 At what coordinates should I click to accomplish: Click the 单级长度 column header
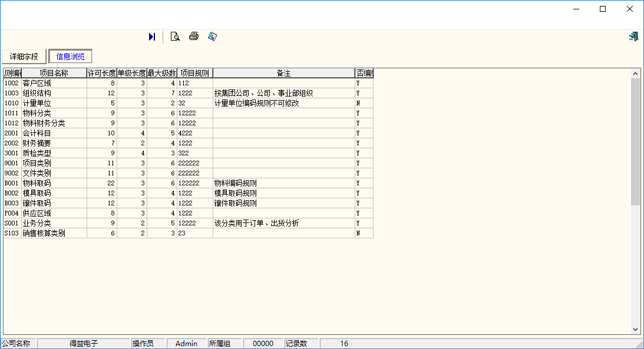pyautogui.click(x=132, y=73)
